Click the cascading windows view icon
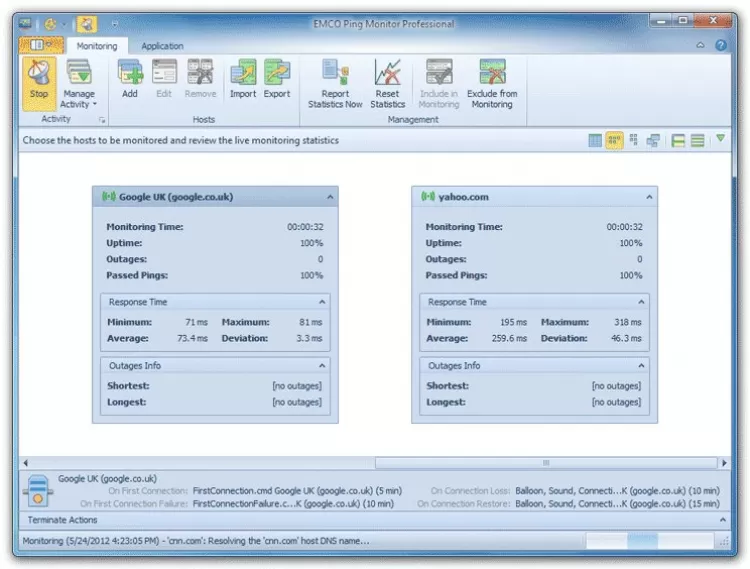The height and width of the screenshot is (569, 750). click(653, 140)
